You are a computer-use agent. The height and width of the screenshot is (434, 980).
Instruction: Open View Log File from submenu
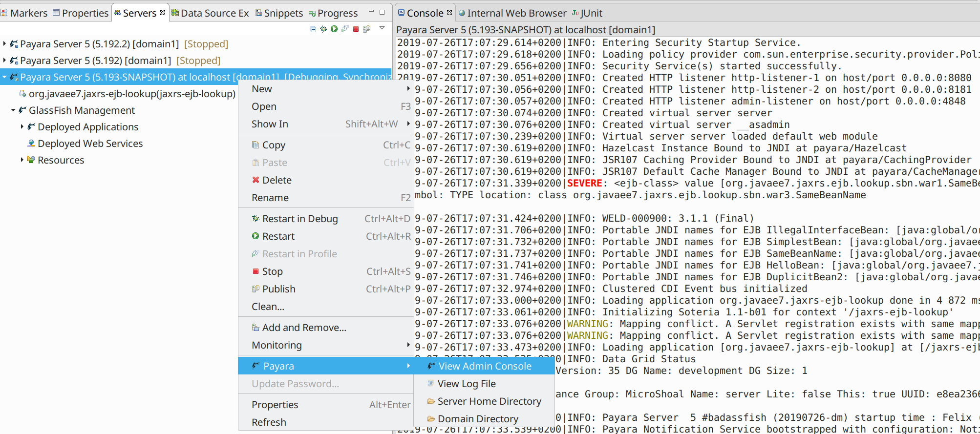[466, 384]
